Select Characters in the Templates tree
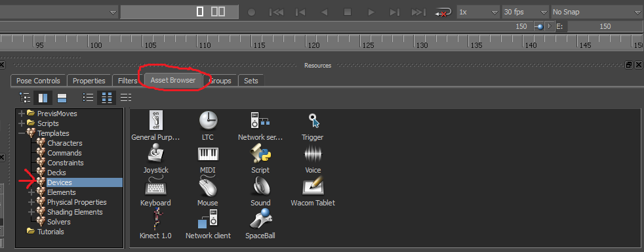Screen dimensions: 644x252 point(64,143)
